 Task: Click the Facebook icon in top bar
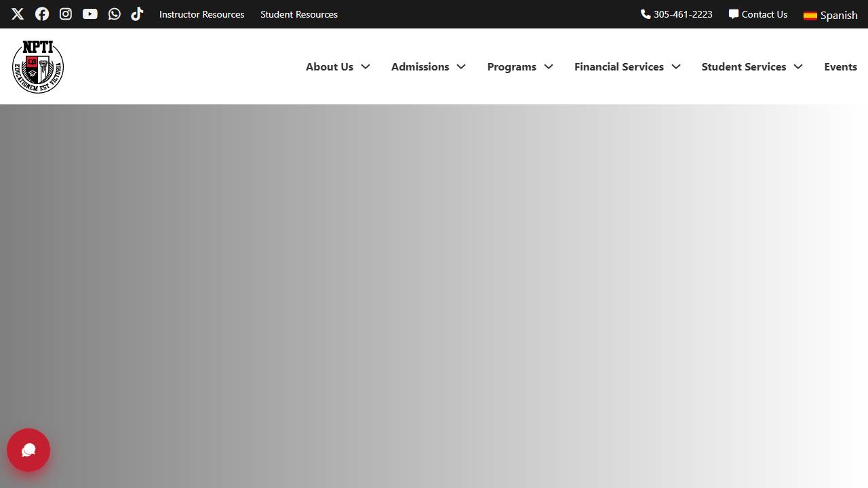coord(42,14)
